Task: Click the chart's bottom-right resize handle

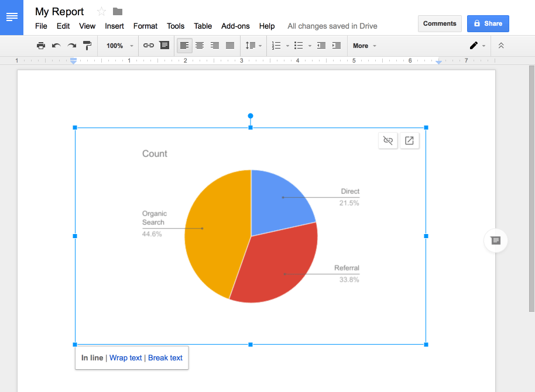Action: (426, 345)
